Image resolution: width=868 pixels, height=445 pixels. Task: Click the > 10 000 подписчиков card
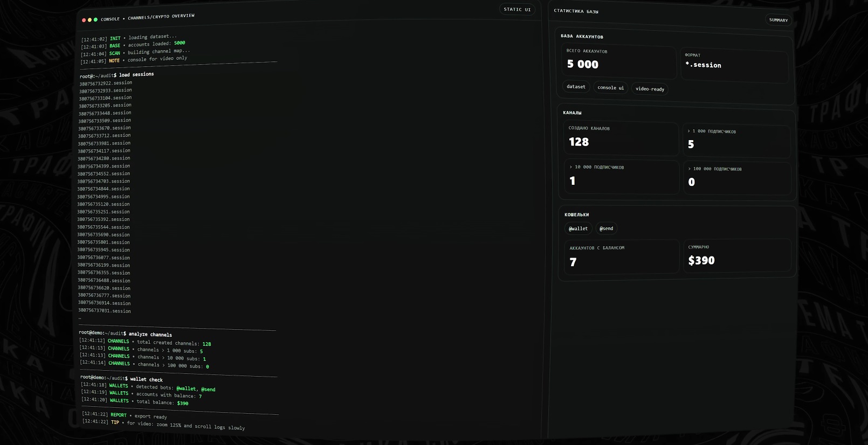click(x=622, y=176)
